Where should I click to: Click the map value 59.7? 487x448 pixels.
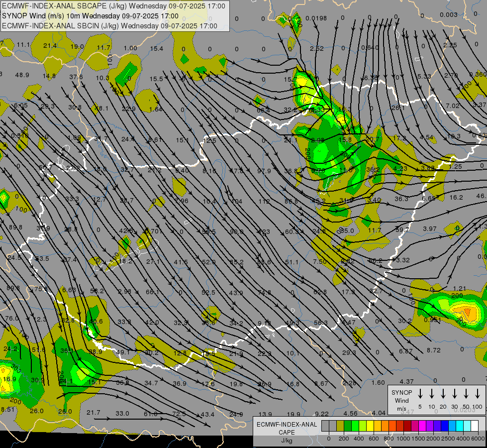coord(402,229)
